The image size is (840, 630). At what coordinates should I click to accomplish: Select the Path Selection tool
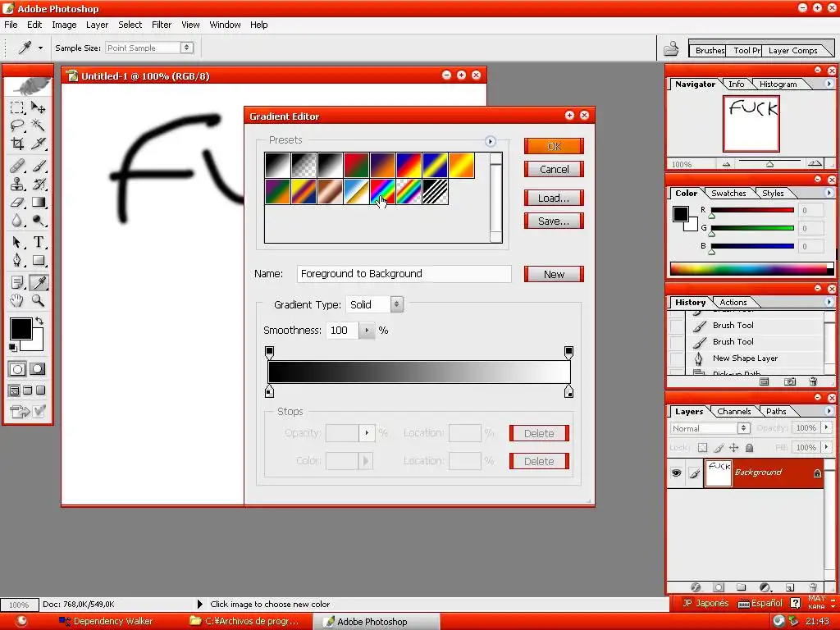17,242
